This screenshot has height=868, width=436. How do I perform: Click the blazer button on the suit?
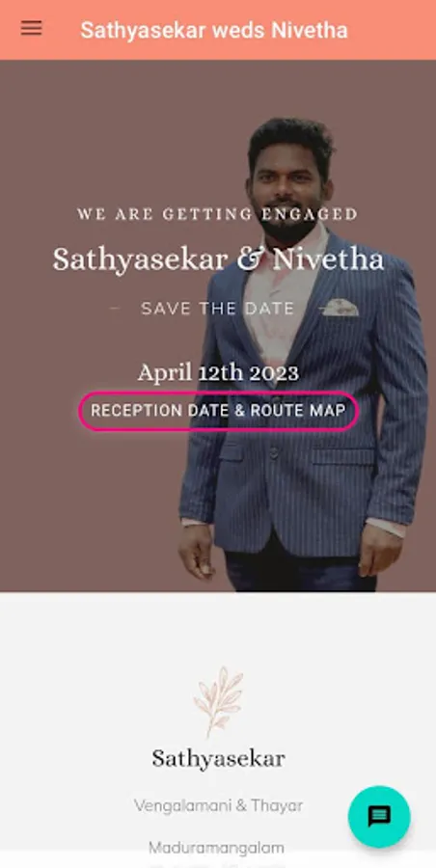pyautogui.click(x=273, y=453)
